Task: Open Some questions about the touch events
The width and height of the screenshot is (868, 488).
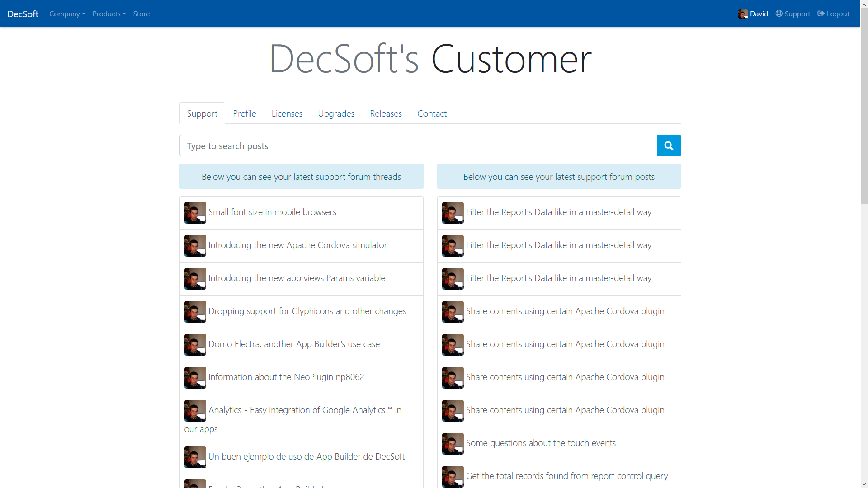Action: [541, 443]
